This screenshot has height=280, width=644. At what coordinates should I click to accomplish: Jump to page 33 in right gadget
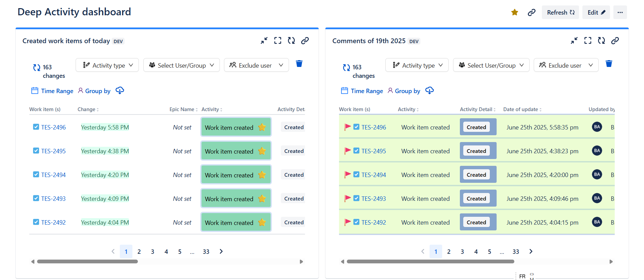[516, 252]
